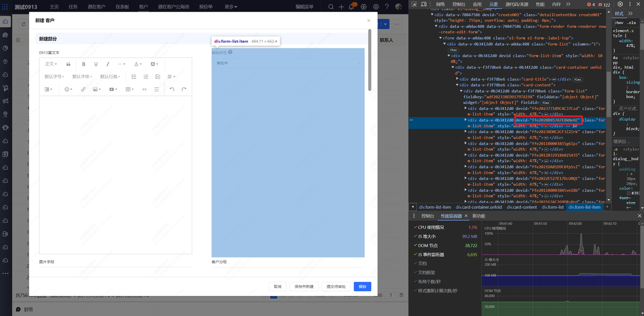Insert a blockquote with the quote icon
Screen dimensions: 644x316
[x=68, y=64]
